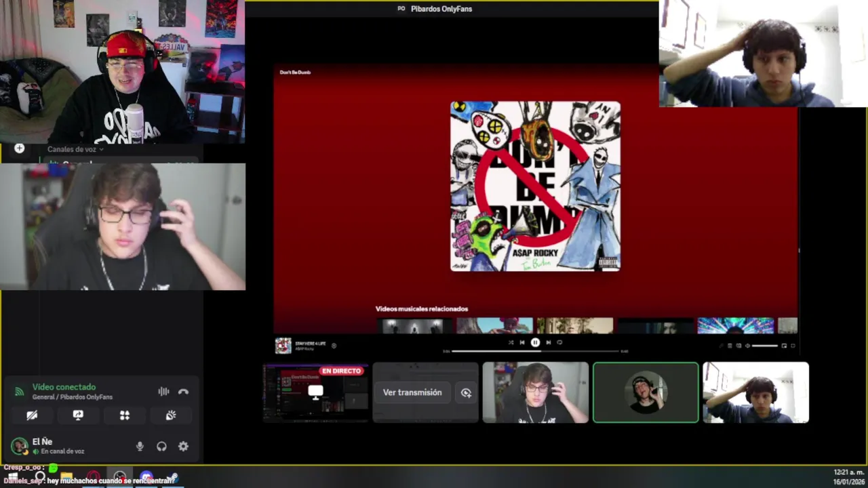
Task: Open the lyrics microphone icon in Spotify
Action: [x=721, y=346]
